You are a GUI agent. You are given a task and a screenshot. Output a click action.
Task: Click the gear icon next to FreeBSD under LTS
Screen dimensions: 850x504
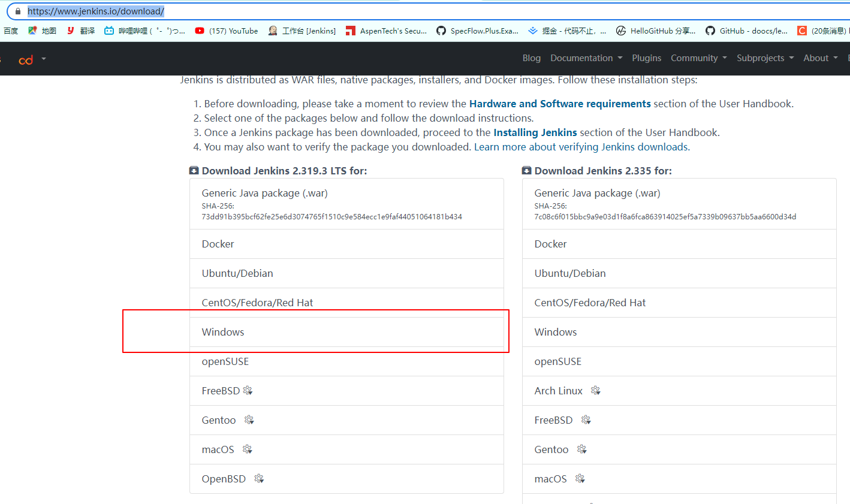tap(248, 391)
